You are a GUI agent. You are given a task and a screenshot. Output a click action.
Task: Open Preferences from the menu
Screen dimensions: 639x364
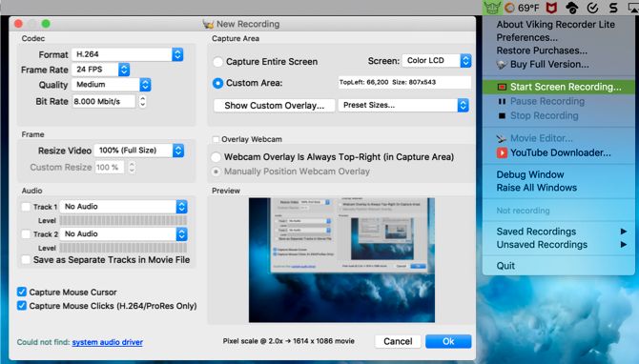526,38
